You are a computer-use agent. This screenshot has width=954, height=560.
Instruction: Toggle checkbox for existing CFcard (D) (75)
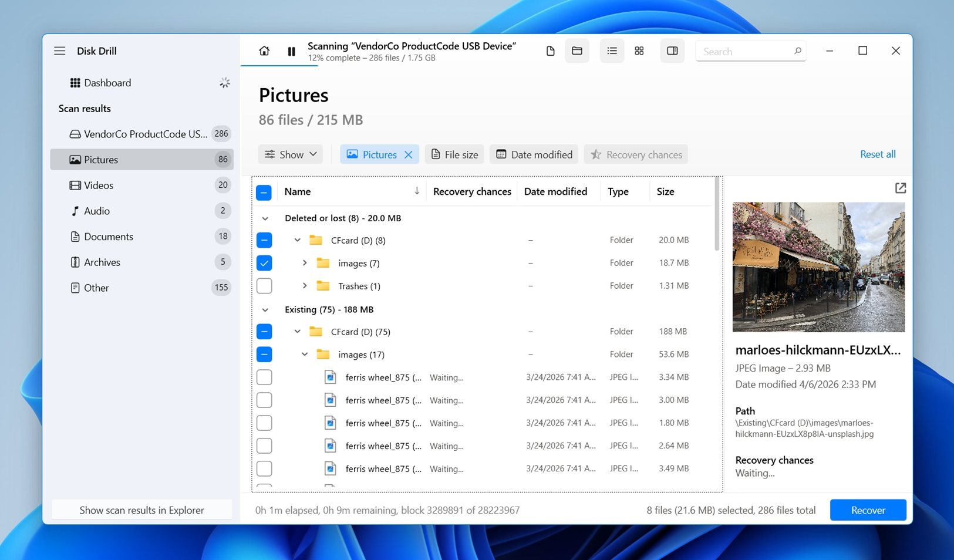(x=264, y=332)
